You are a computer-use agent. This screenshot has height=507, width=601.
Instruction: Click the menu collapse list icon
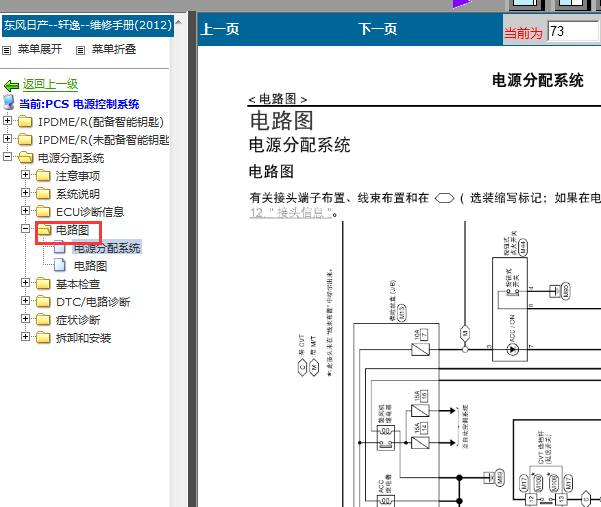click(x=80, y=50)
